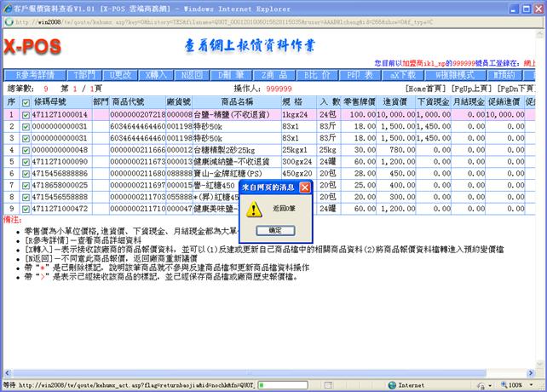Toggle the select-all checkbox in table header

(25, 101)
